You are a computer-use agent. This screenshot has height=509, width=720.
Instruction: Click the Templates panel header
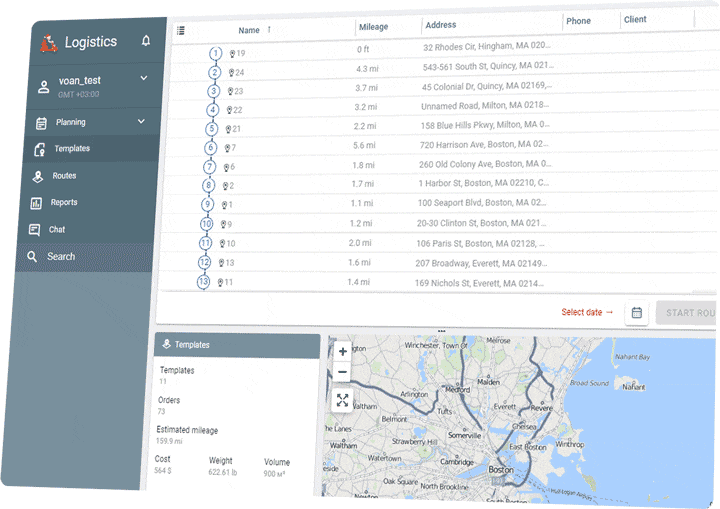tap(237, 345)
